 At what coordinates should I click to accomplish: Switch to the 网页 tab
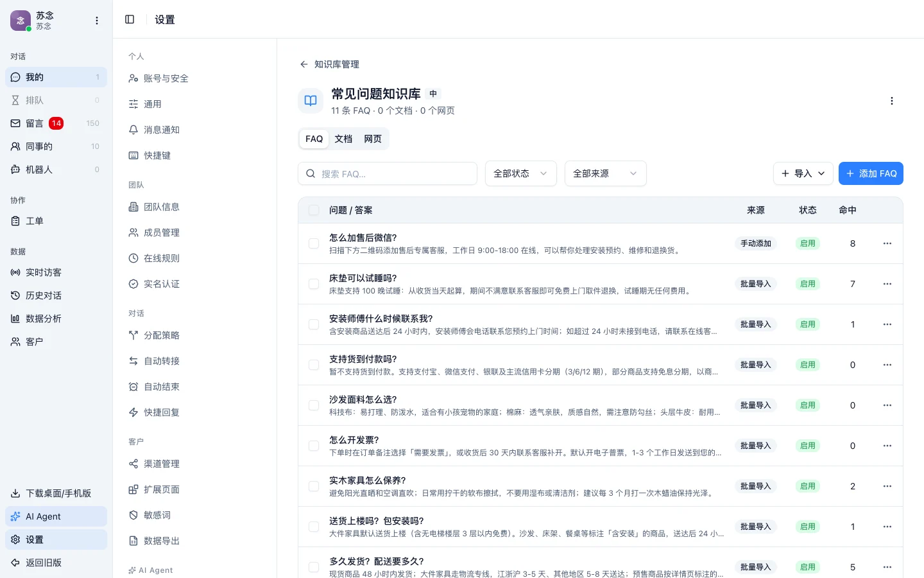373,139
